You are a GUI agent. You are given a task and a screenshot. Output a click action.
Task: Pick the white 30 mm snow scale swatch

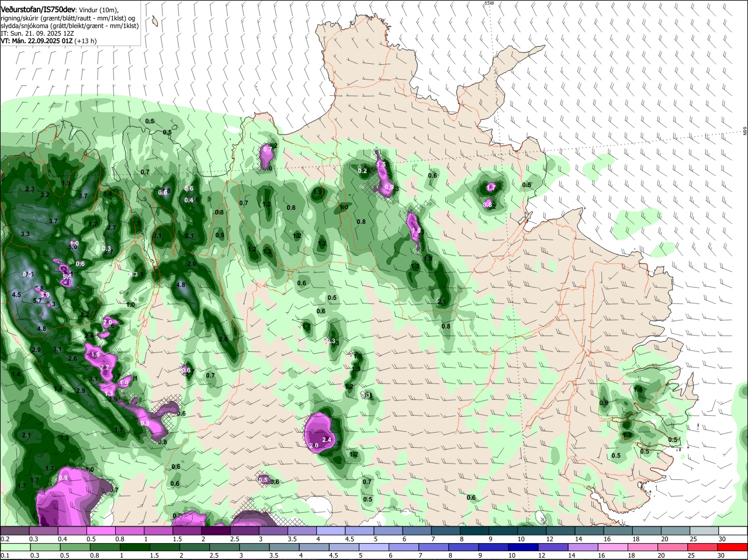pos(735,531)
